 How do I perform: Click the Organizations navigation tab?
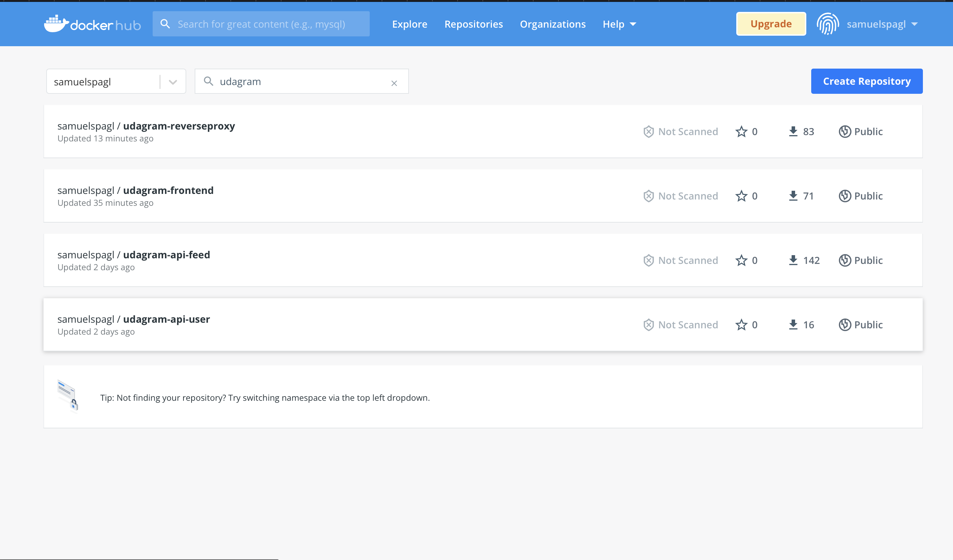(553, 24)
